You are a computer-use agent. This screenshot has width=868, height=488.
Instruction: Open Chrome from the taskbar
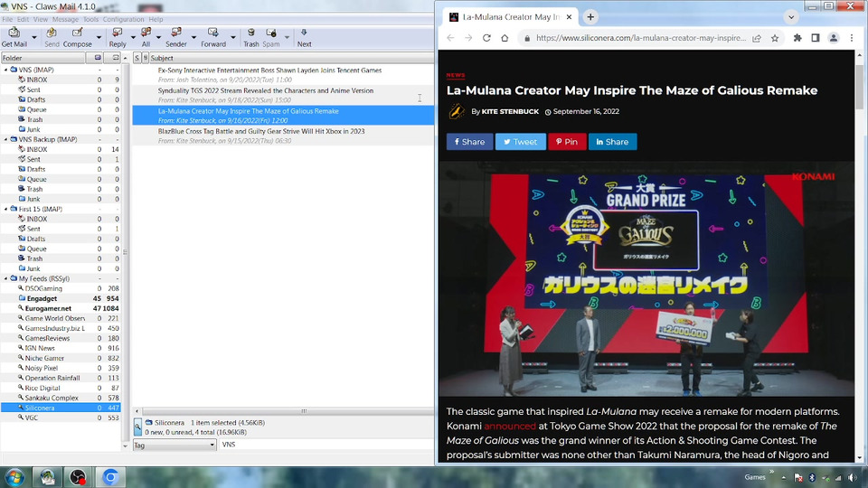tap(110, 477)
